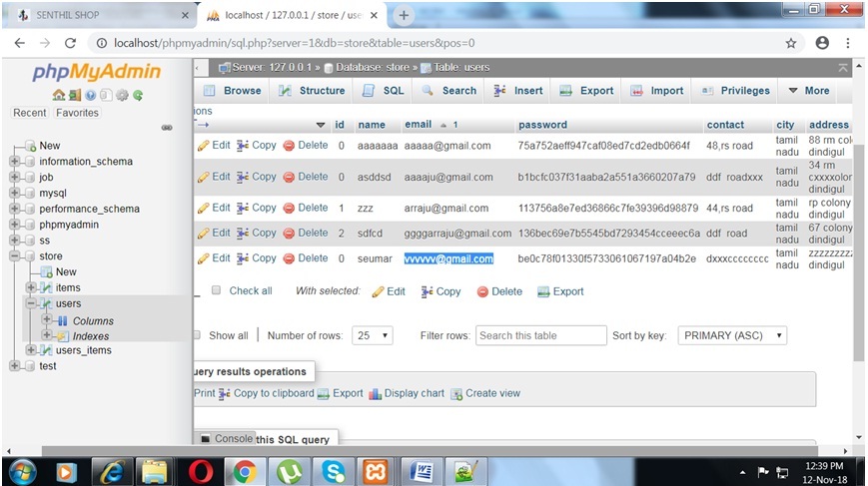Open the Number of rows dropdown
Viewport: 868px width, 486px height.
click(x=373, y=335)
